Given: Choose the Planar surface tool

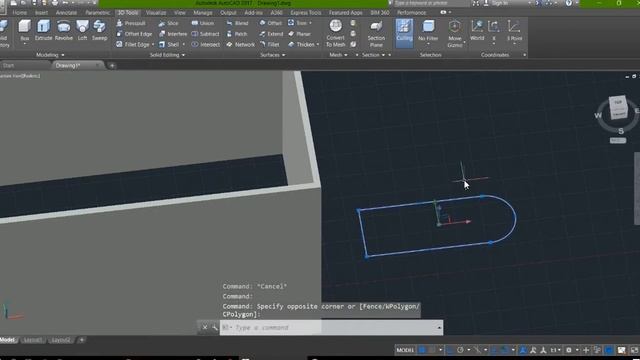Looking at the screenshot, I should pos(300,34).
